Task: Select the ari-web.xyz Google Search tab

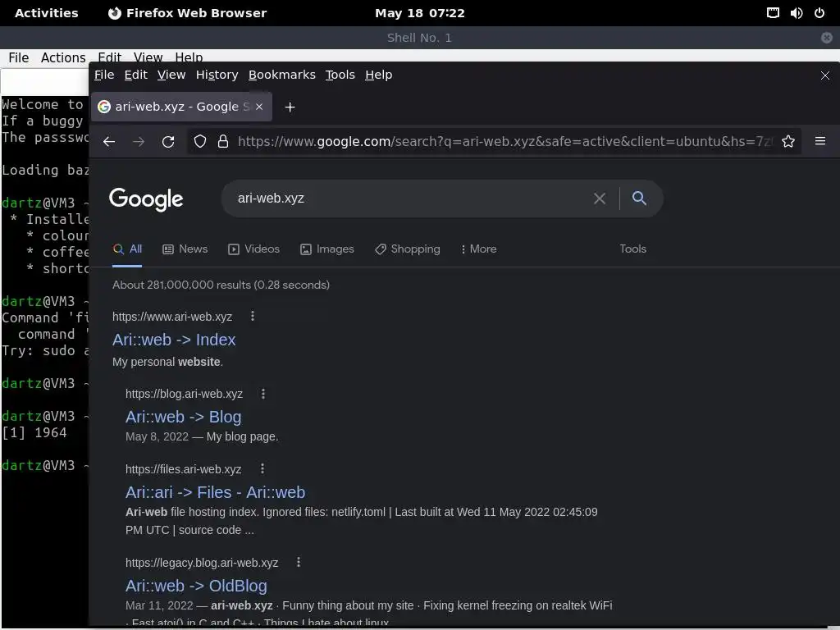Action: coord(182,107)
